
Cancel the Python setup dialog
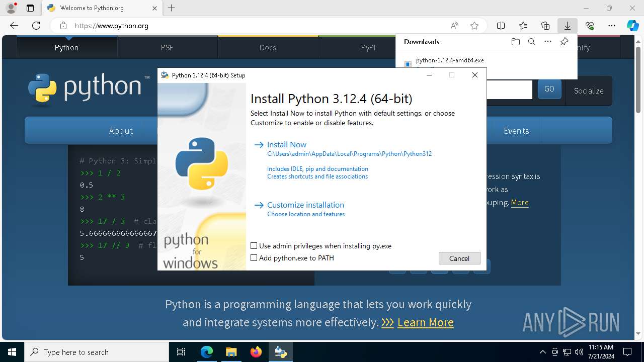(x=459, y=258)
